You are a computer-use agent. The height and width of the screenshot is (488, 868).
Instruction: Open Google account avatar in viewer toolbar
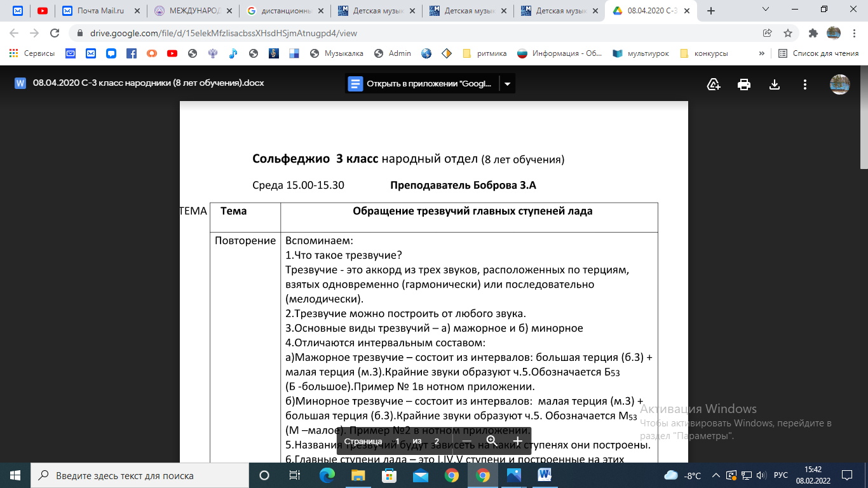click(x=840, y=84)
